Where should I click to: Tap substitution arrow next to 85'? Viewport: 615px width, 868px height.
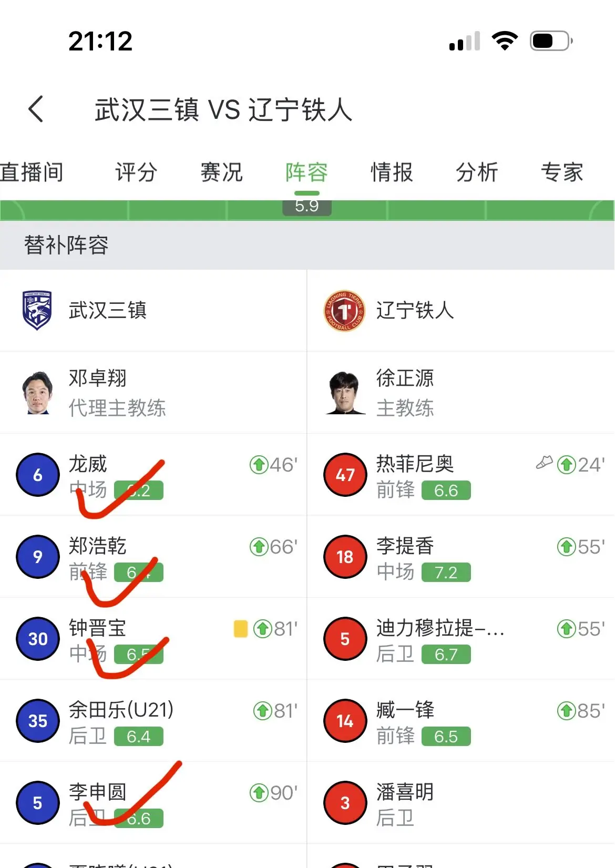(x=566, y=711)
